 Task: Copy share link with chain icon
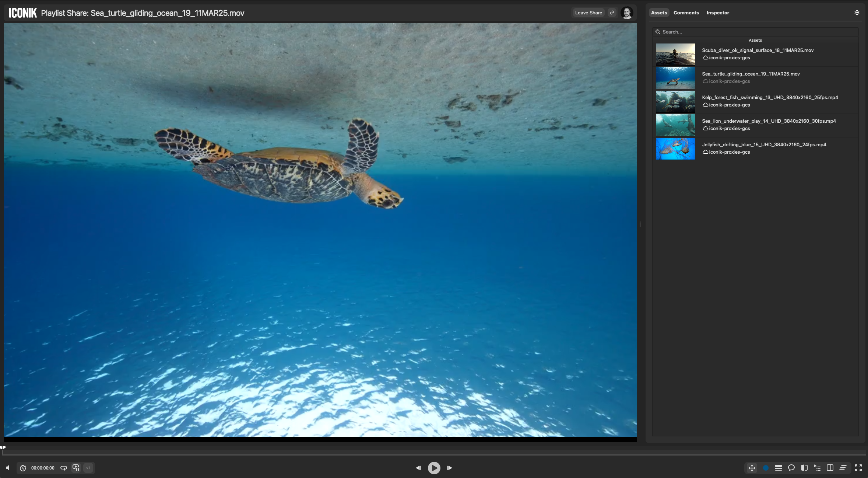point(612,13)
